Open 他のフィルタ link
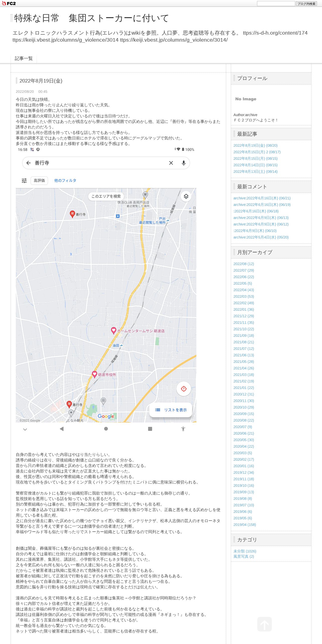The height and width of the screenshot is (644, 322). (x=65, y=181)
